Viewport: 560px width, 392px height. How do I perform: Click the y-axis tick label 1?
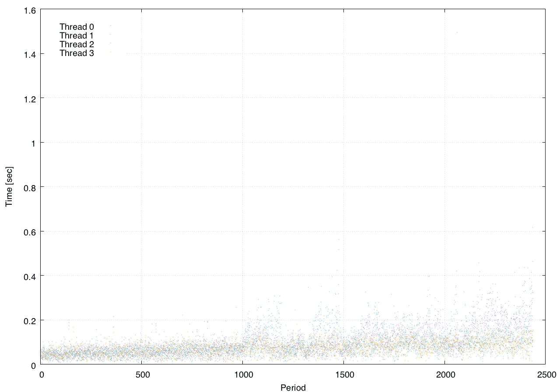34,143
